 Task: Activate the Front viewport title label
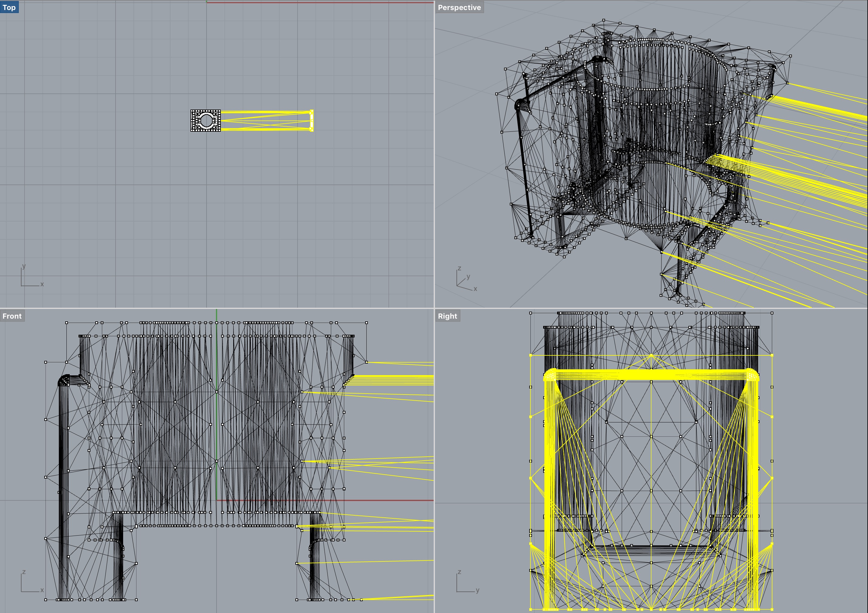point(12,316)
